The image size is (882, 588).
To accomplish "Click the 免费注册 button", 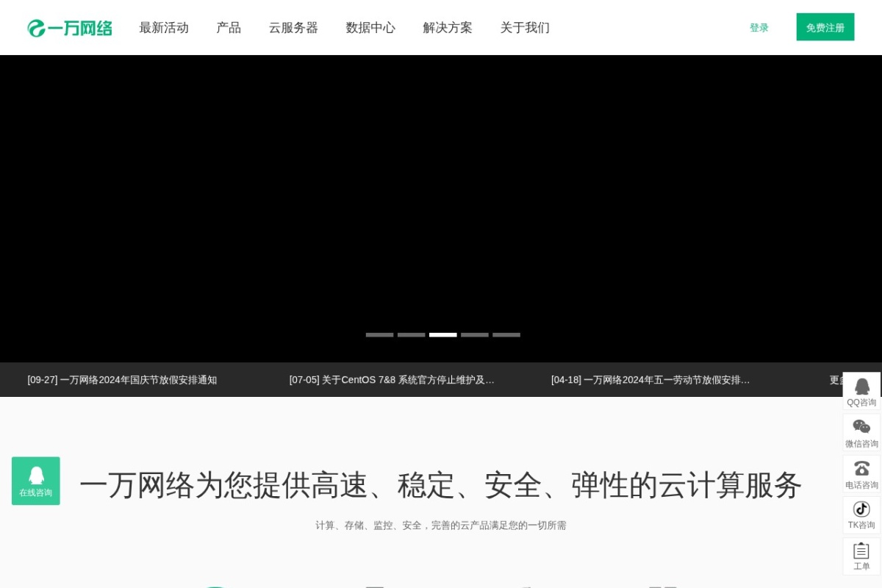I will [x=825, y=27].
